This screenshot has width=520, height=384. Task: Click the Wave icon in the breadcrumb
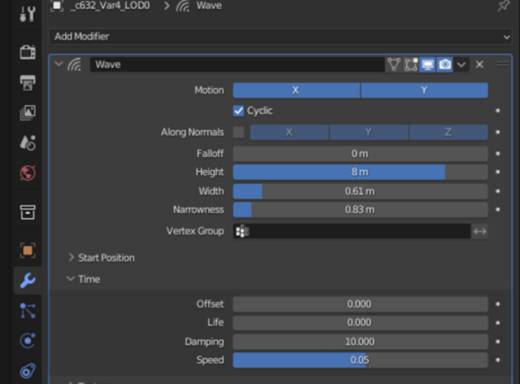(x=183, y=6)
